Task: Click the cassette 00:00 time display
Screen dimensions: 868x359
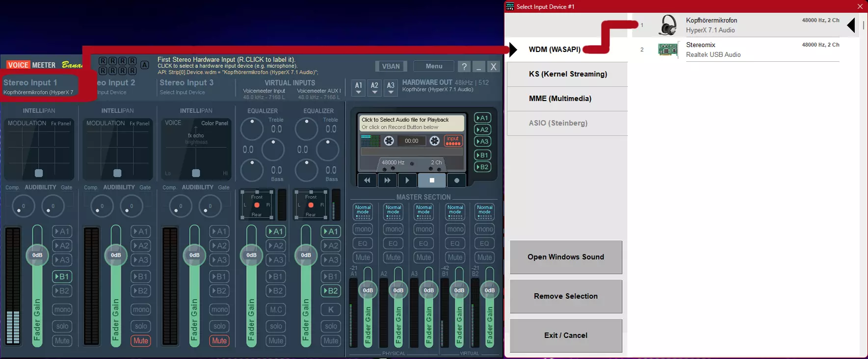Action: click(412, 141)
